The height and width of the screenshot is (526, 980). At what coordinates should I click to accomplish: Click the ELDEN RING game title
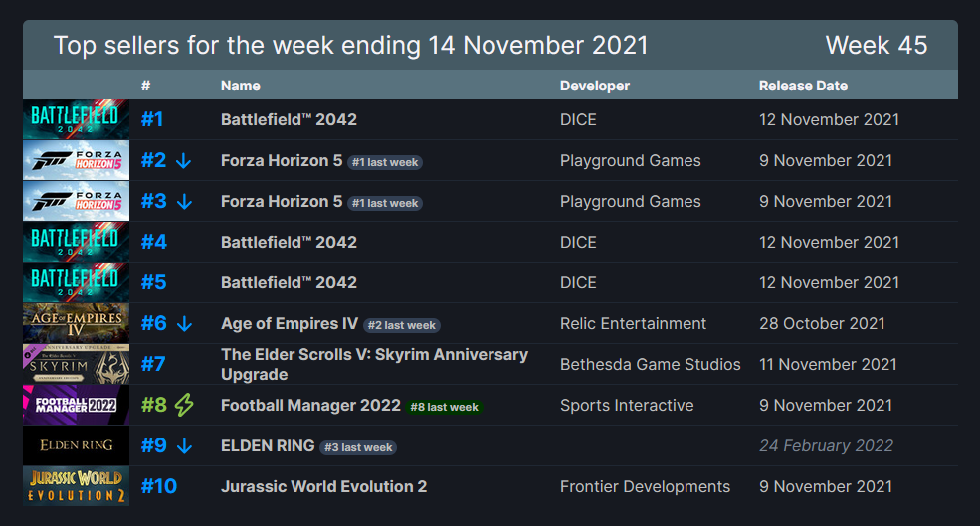pyautogui.click(x=268, y=446)
